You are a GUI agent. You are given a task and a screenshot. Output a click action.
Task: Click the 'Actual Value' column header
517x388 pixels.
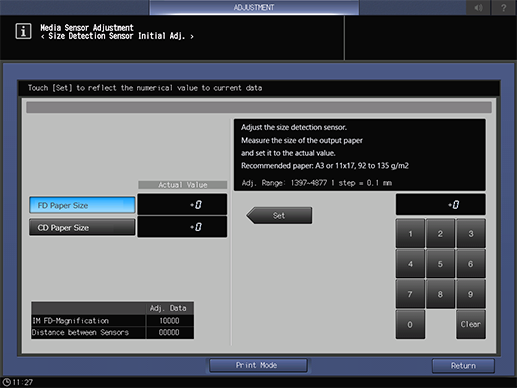click(x=183, y=185)
